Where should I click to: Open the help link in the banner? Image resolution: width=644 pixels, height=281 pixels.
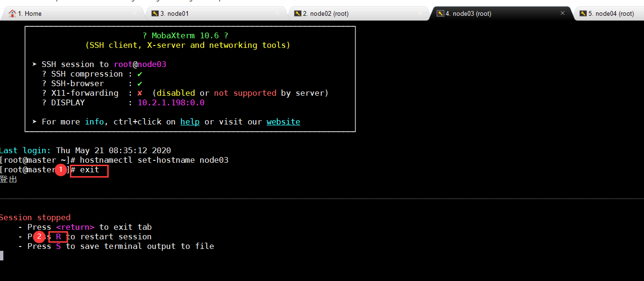(190, 122)
